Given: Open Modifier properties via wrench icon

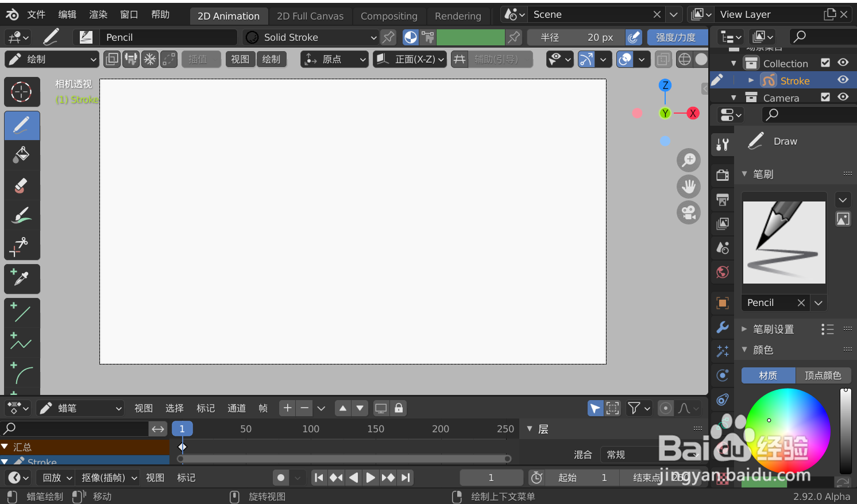Looking at the screenshot, I should 722,328.
